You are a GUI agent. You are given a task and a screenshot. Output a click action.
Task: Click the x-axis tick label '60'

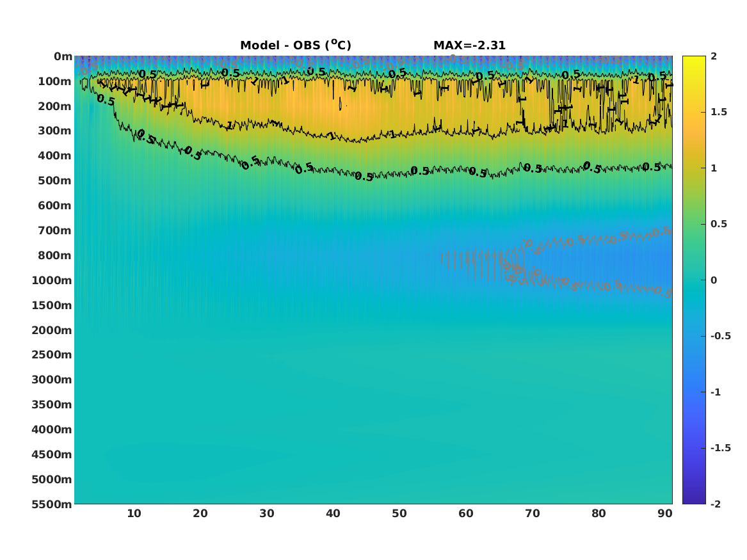point(466,513)
